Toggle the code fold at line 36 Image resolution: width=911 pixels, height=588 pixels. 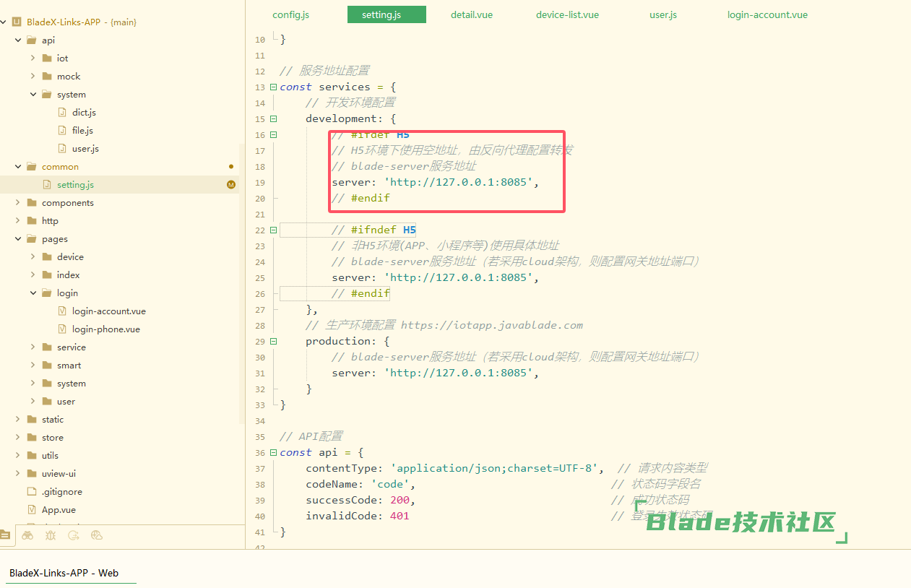[273, 453]
